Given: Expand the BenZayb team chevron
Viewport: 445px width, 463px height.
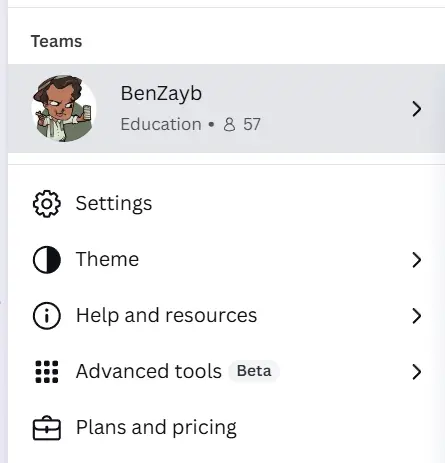Looking at the screenshot, I should click(x=416, y=109).
